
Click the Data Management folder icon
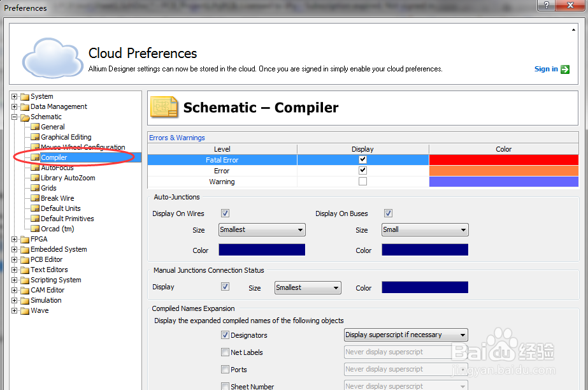(x=25, y=107)
